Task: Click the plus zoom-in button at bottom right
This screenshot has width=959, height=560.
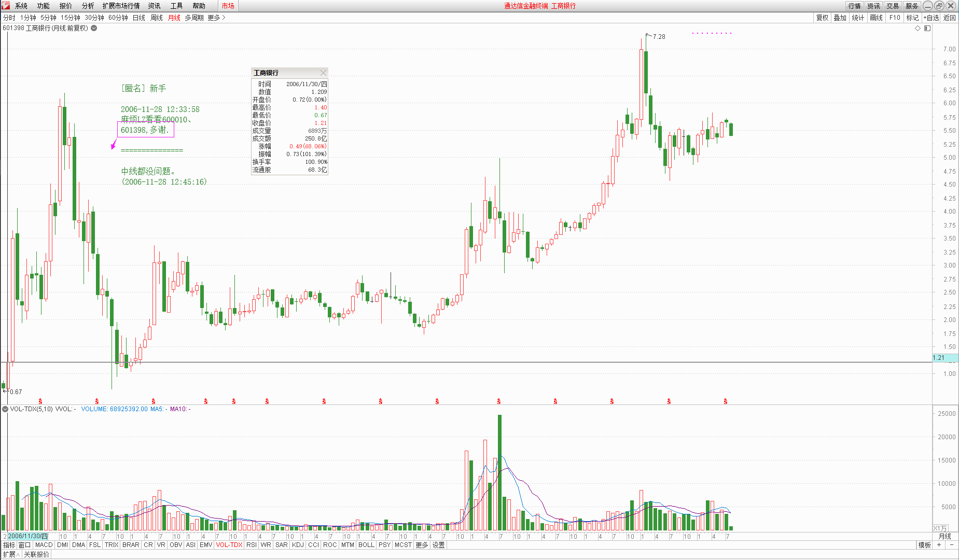Action: pyautogui.click(x=939, y=545)
